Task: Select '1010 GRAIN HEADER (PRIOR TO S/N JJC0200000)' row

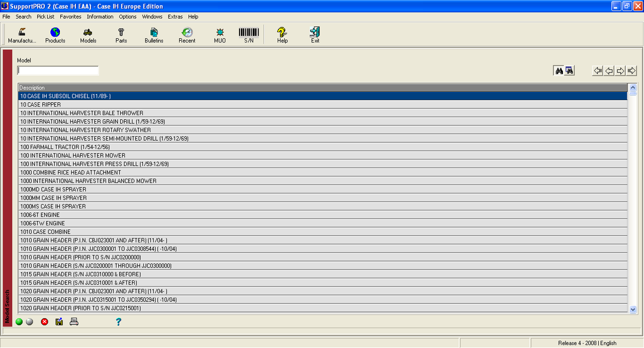Action: [x=323, y=257]
